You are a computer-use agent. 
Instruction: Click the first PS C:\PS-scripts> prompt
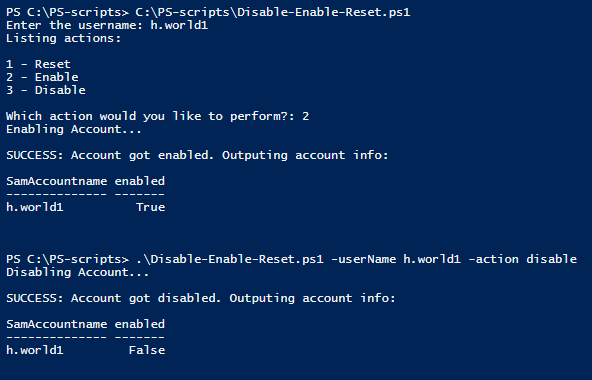68,12
